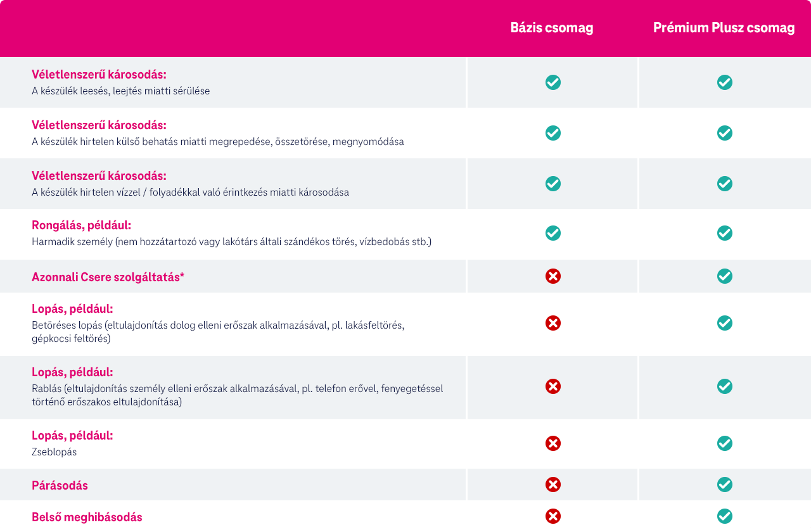The width and height of the screenshot is (811, 532).
Task: Click the Párásodás row label
Action: pyautogui.click(x=60, y=486)
